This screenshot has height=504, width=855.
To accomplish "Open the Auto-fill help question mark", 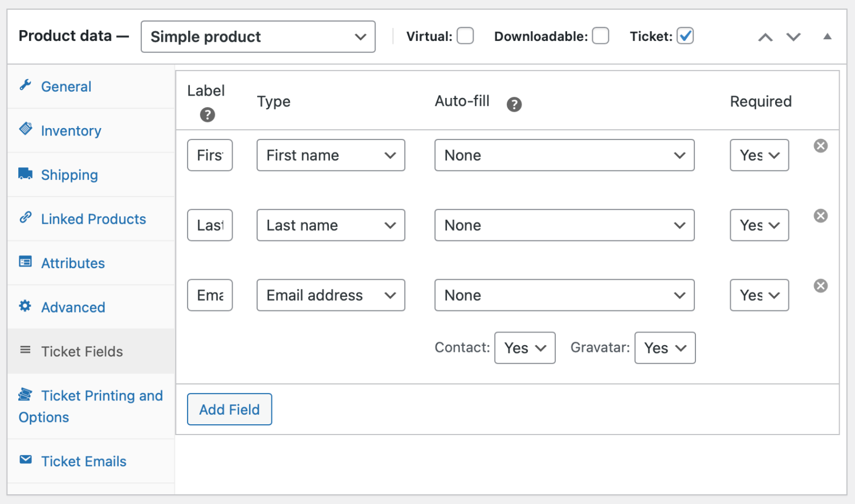I will pos(514,104).
